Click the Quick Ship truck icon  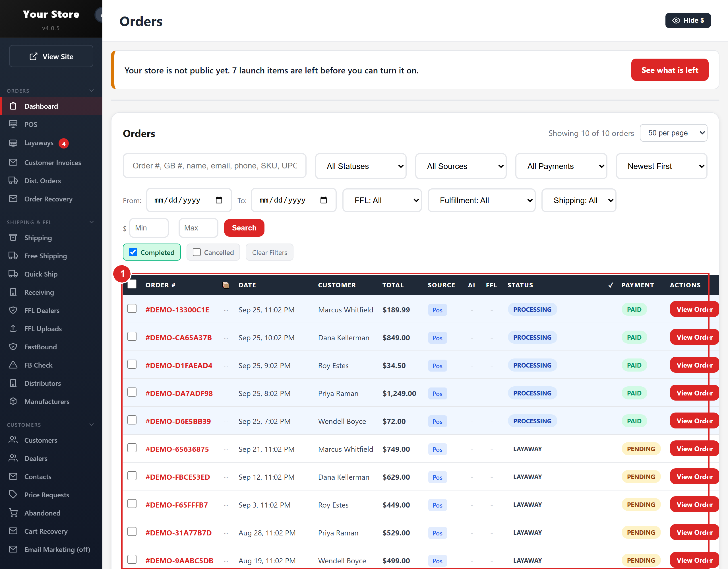click(13, 274)
